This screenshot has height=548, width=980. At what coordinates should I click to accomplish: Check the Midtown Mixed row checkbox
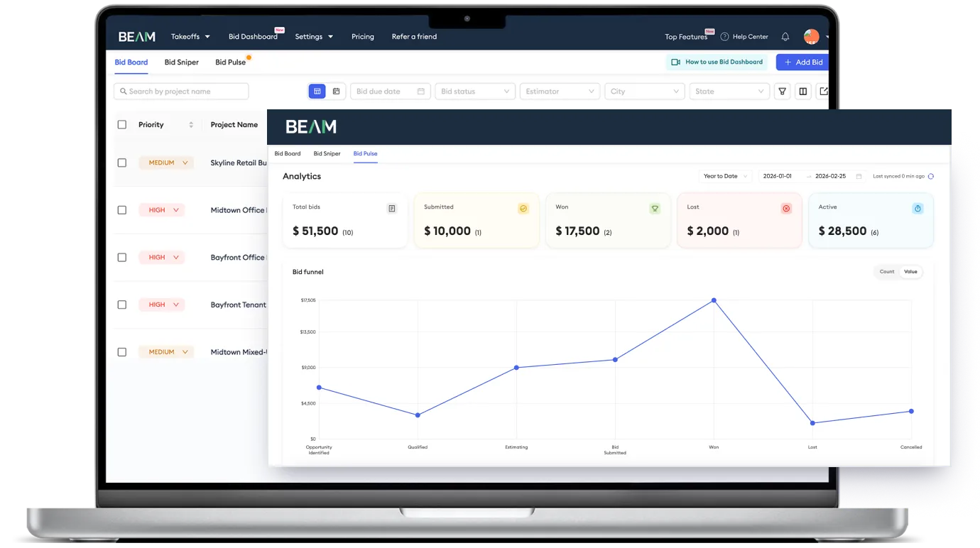122,352
